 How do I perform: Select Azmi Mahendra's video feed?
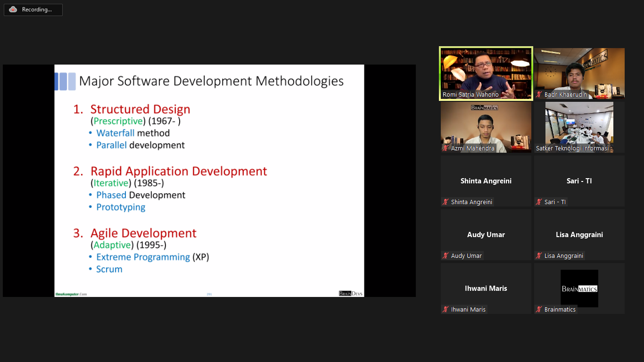coord(486,126)
